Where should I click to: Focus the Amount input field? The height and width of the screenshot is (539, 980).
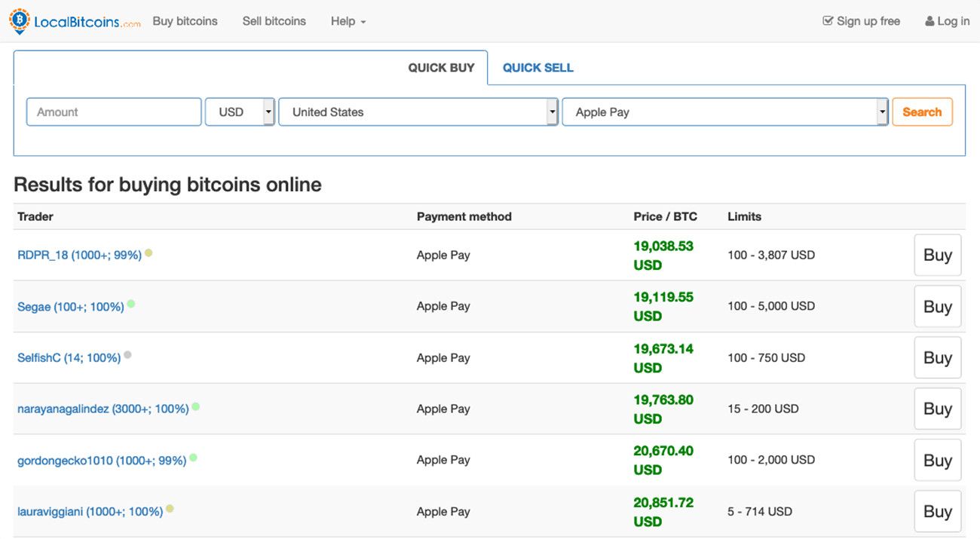click(x=114, y=112)
